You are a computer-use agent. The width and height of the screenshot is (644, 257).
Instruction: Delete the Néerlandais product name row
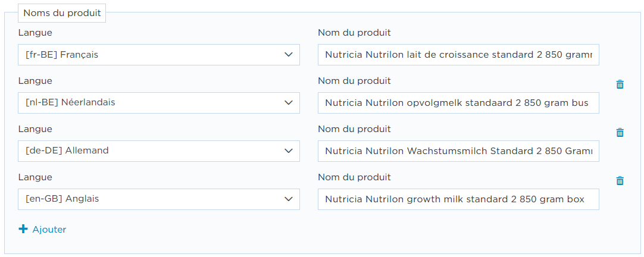[620, 84]
